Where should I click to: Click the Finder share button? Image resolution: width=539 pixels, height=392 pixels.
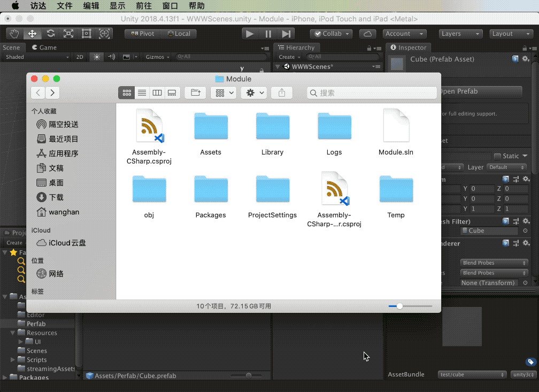tap(282, 93)
